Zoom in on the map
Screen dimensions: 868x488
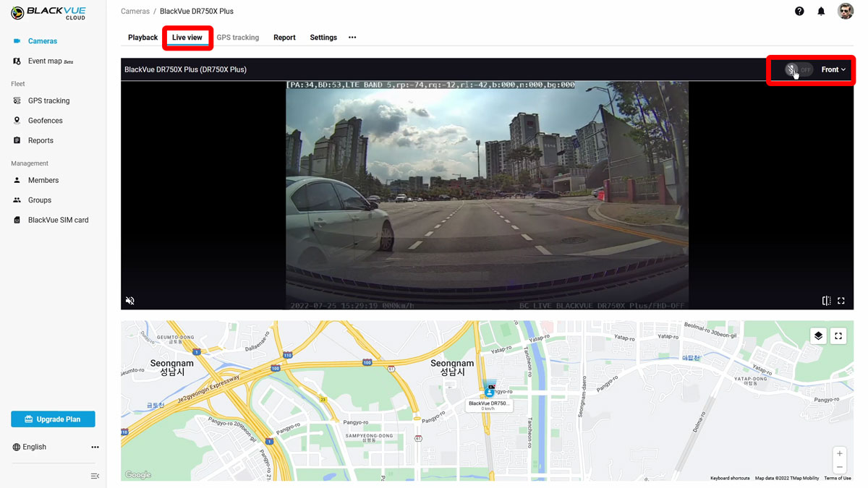click(840, 454)
